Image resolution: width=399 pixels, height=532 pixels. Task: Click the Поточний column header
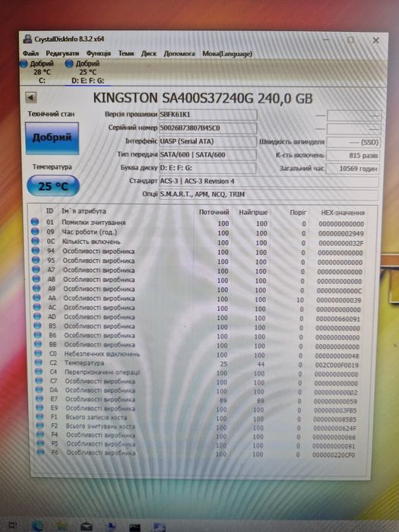point(214,212)
